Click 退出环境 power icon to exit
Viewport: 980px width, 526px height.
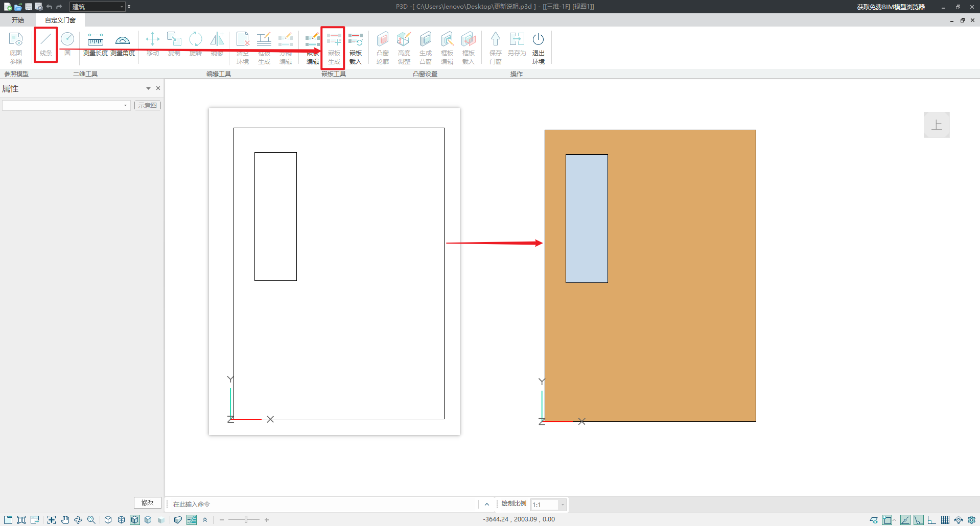click(538, 47)
